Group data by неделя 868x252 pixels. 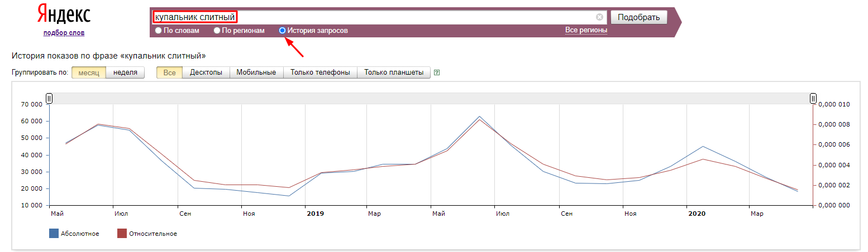(x=125, y=72)
